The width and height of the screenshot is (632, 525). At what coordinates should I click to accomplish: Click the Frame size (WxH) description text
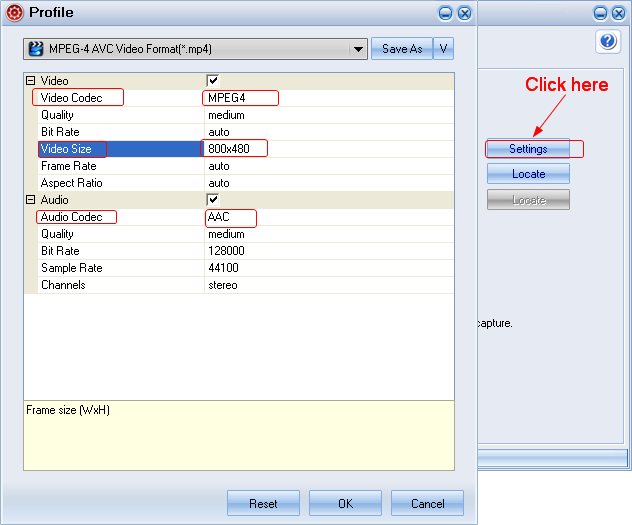(68, 410)
